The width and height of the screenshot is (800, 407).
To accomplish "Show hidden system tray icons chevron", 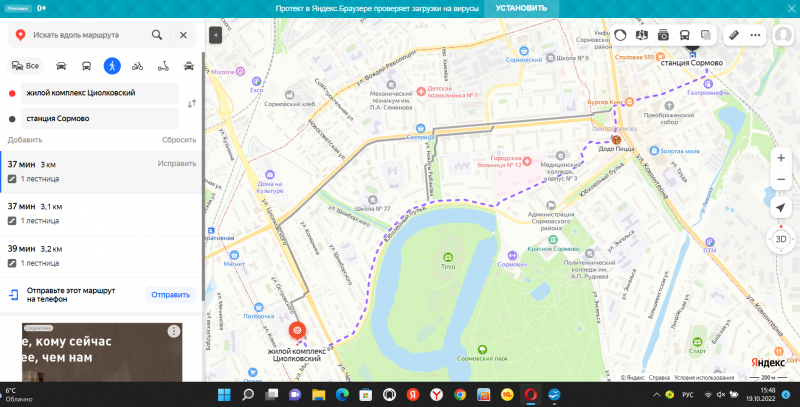I will [x=657, y=395].
